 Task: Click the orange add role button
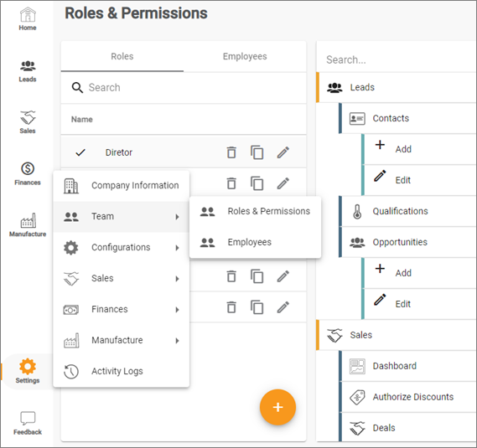(277, 407)
